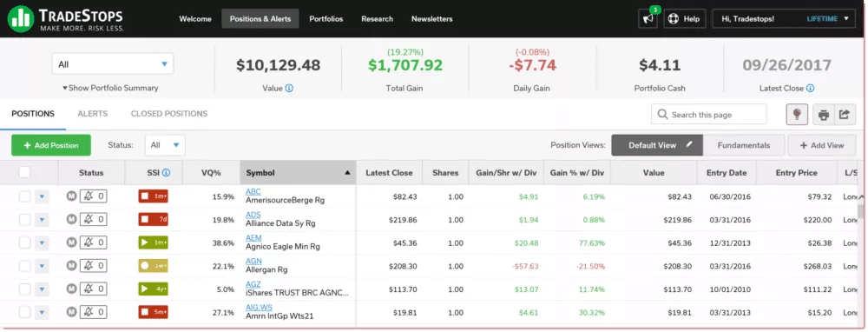Click the export share icon
Image resolution: width=868 pixels, height=332 pixels.
point(845,115)
